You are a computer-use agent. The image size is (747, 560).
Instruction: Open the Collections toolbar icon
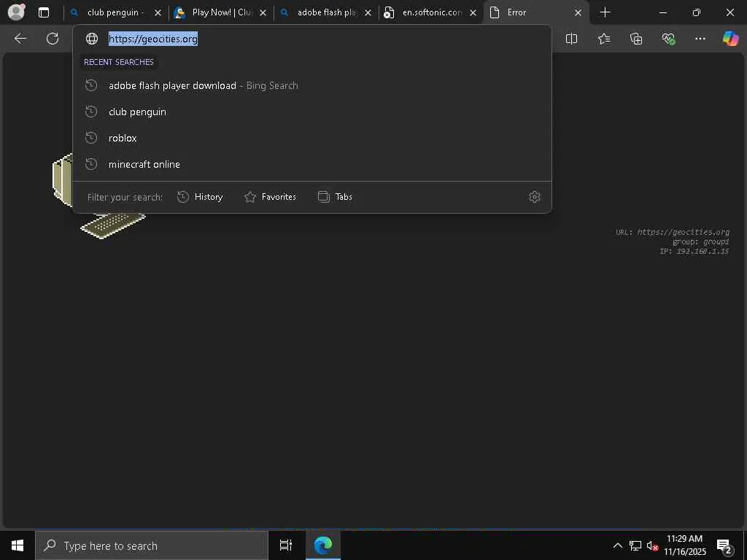(x=636, y=39)
